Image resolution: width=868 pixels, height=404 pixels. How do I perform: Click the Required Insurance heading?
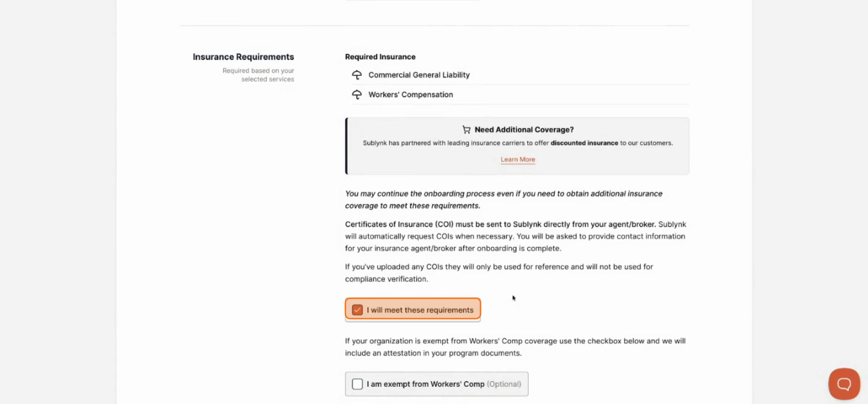tap(380, 57)
